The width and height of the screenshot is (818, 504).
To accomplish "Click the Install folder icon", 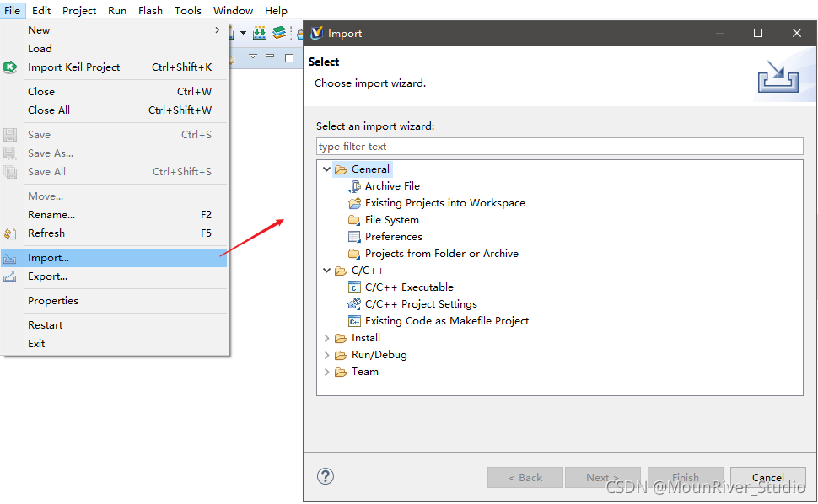I will click(341, 339).
